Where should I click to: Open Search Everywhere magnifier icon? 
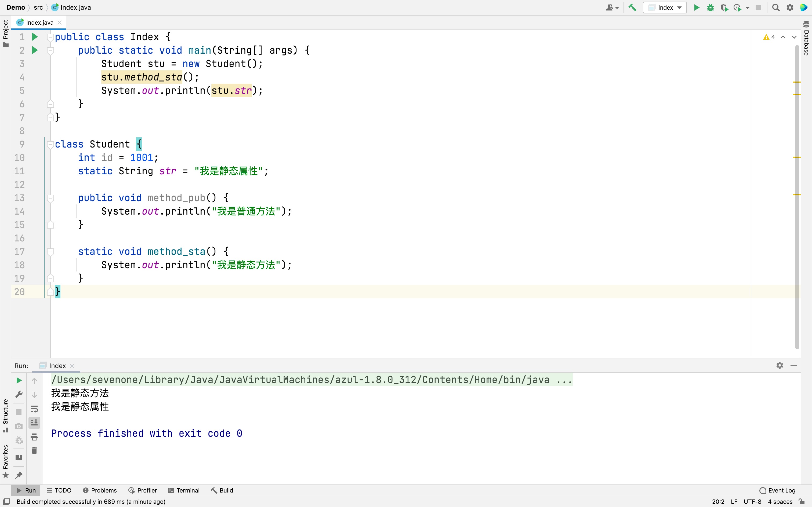776,8
